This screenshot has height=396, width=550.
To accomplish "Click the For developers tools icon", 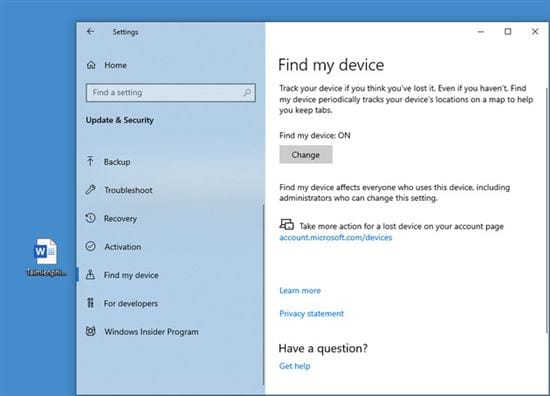I will (x=90, y=303).
